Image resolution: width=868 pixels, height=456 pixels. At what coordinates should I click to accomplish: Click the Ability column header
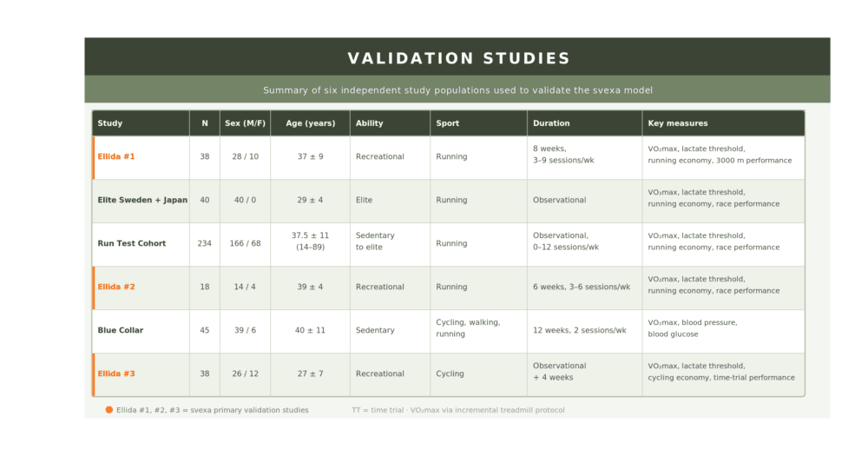click(x=369, y=123)
